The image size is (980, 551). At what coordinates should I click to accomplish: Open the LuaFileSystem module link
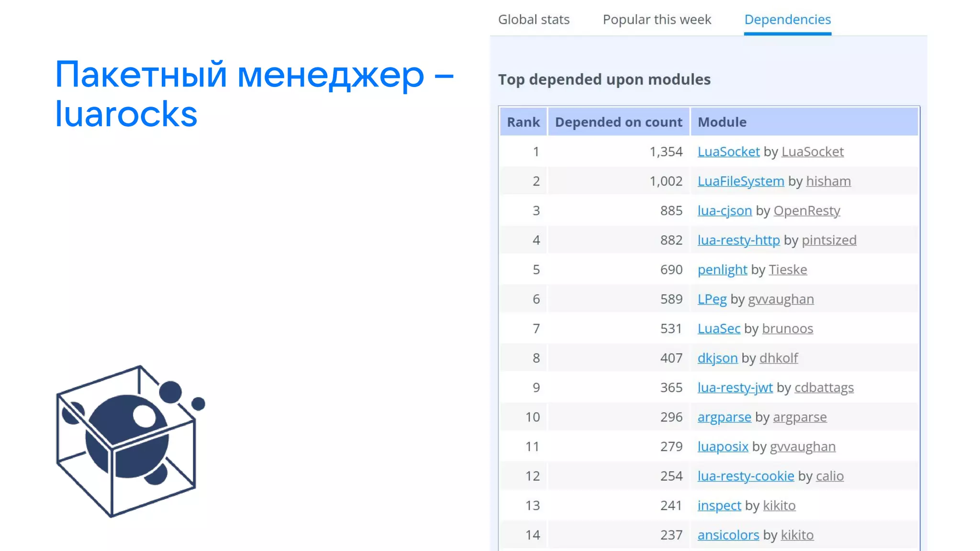point(740,181)
